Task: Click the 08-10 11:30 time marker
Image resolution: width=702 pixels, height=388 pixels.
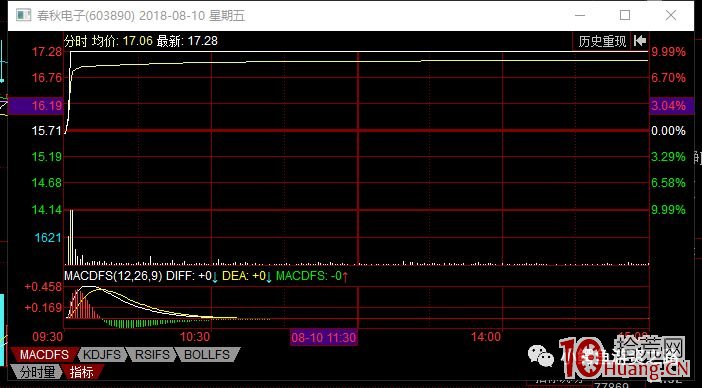Action: 324,337
